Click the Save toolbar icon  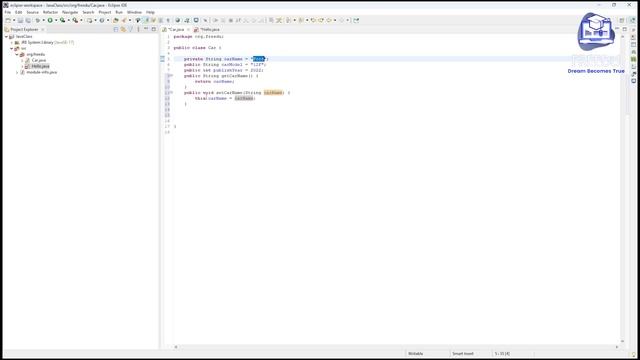pyautogui.click(x=20, y=20)
